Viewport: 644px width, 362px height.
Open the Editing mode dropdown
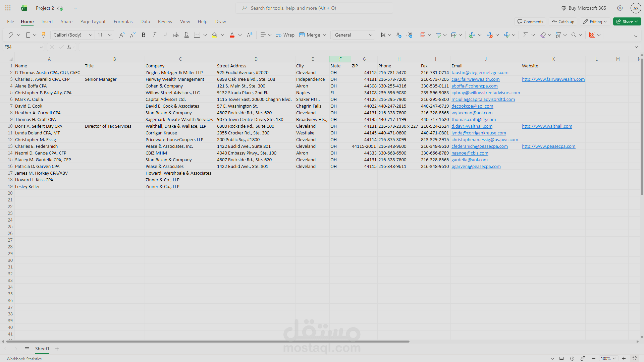(595, 21)
